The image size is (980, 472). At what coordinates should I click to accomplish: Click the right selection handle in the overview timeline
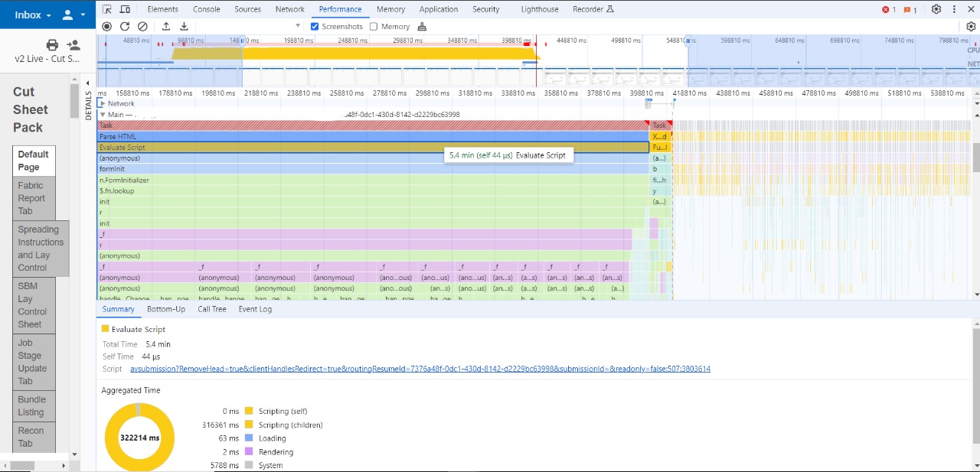[x=688, y=41]
